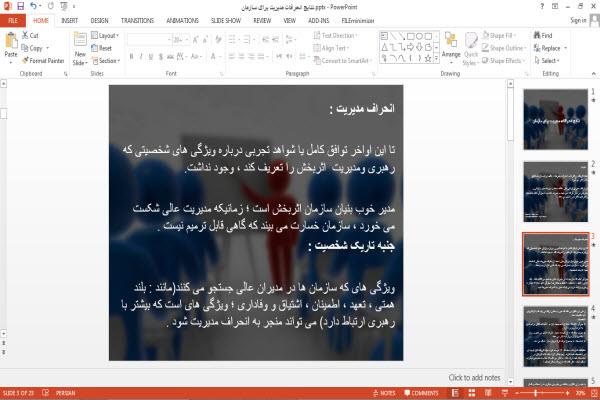Image resolution: width=600 pixels, height=400 pixels.
Task: Switch to Reading view icon in status bar
Action: (x=488, y=393)
